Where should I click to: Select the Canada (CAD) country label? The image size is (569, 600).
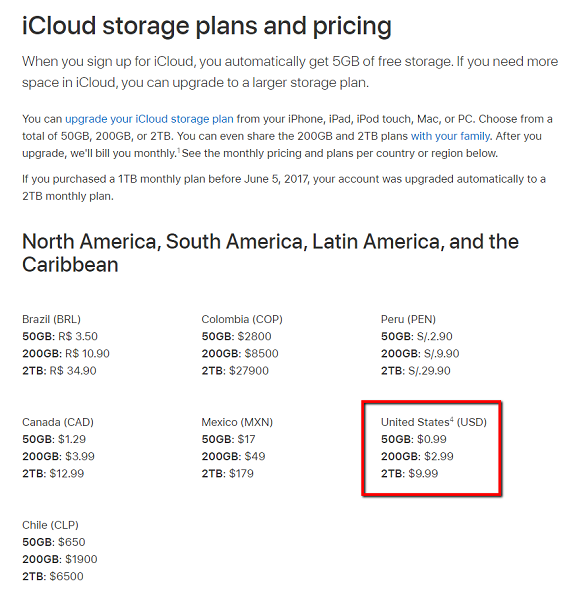click(x=58, y=422)
